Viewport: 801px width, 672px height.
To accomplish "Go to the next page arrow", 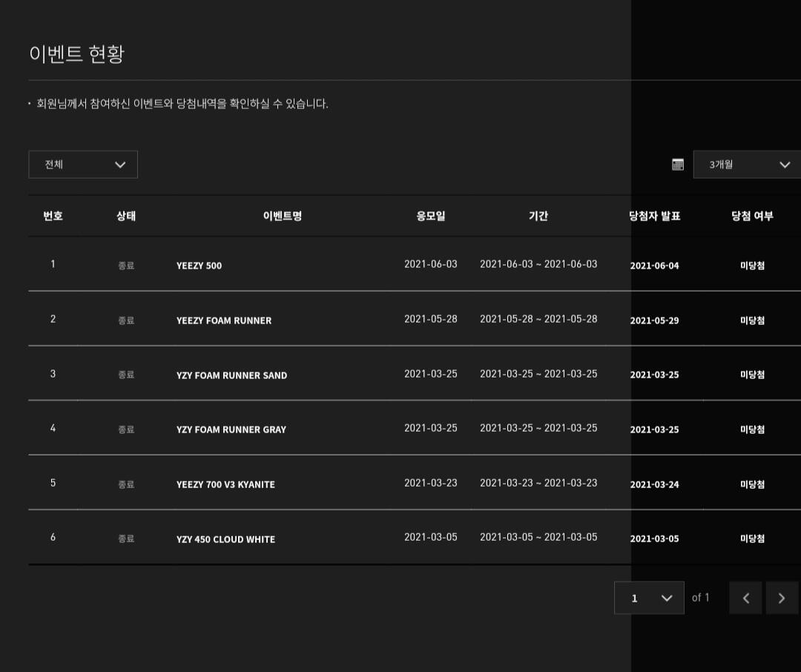I will (781, 598).
